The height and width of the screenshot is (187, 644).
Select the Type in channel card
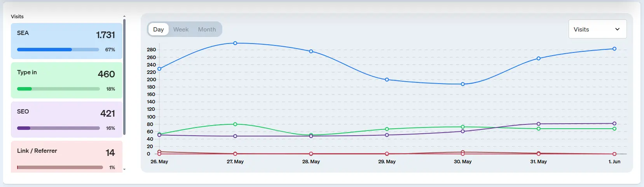(x=66, y=80)
